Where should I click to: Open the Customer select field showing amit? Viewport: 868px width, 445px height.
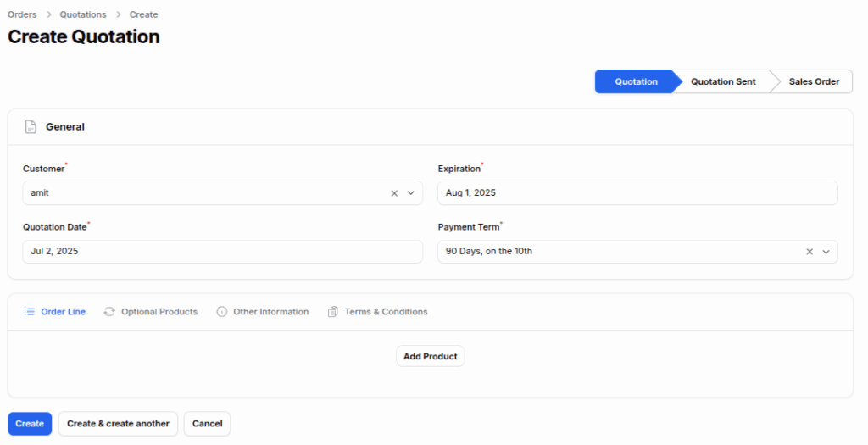[223, 193]
